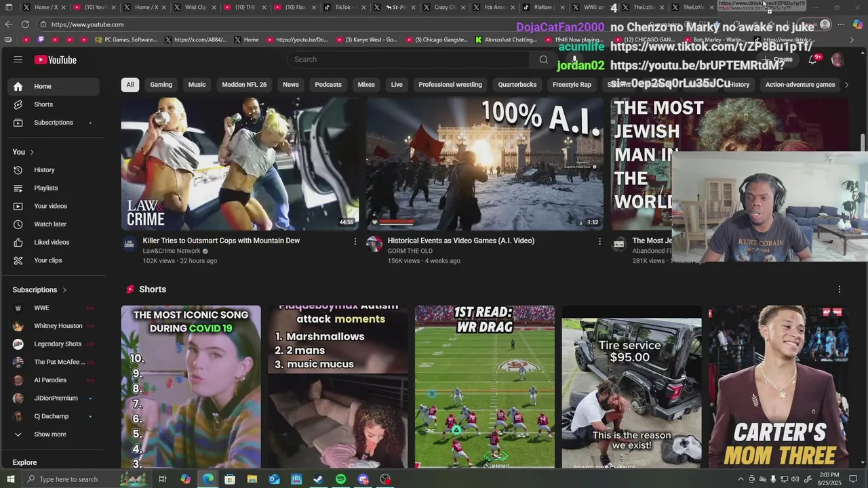Select the Podcasts filter chip
Viewport: 868px width, 488px height.
(x=328, y=85)
